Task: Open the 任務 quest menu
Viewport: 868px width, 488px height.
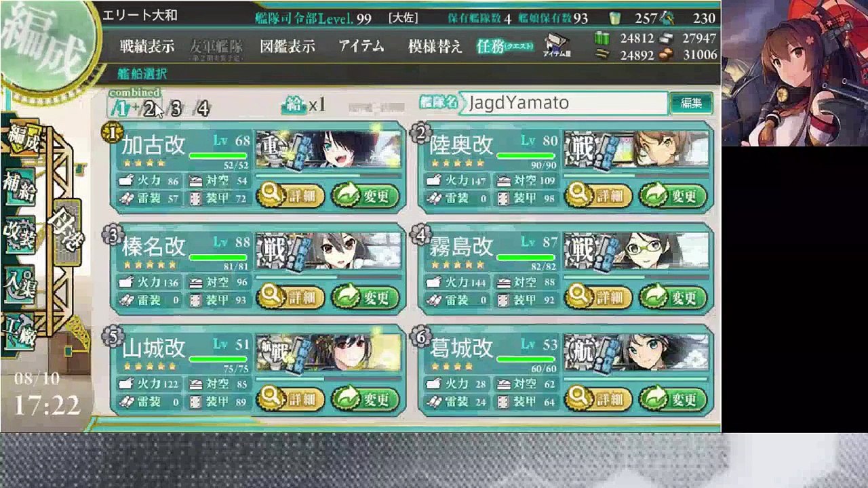Action: click(x=505, y=47)
